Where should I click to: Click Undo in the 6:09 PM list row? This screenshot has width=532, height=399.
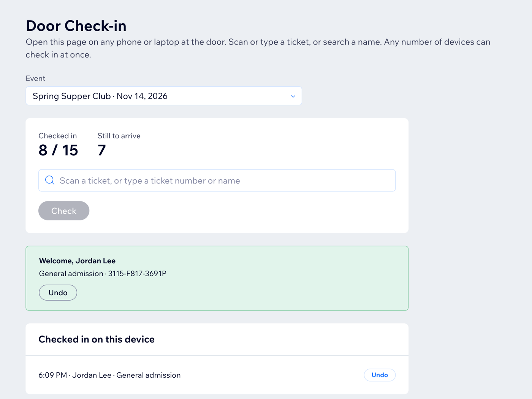pos(380,375)
